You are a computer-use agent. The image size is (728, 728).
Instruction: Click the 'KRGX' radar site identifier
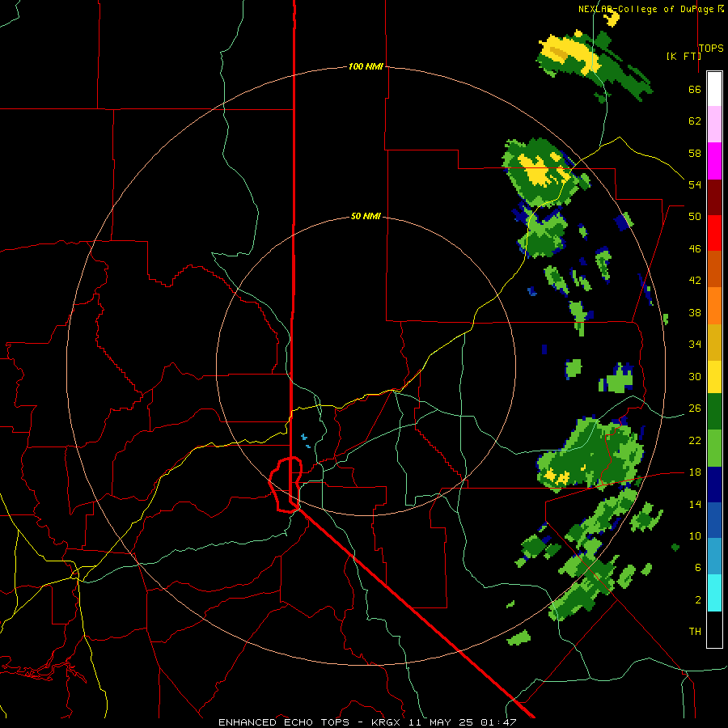(x=387, y=722)
